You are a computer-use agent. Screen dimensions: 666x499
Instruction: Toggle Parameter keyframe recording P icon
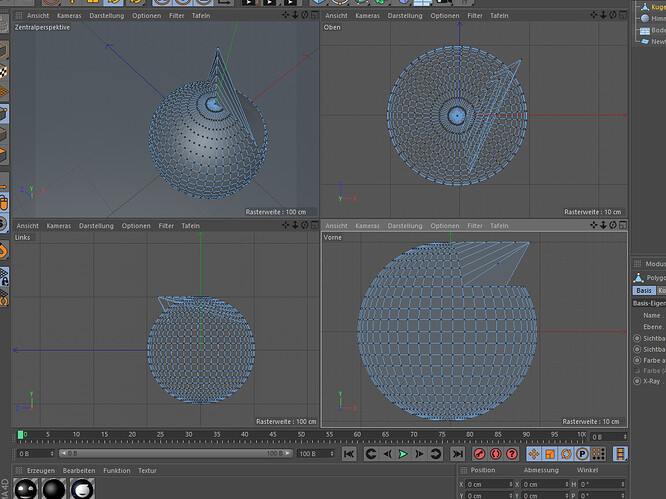[582, 454]
